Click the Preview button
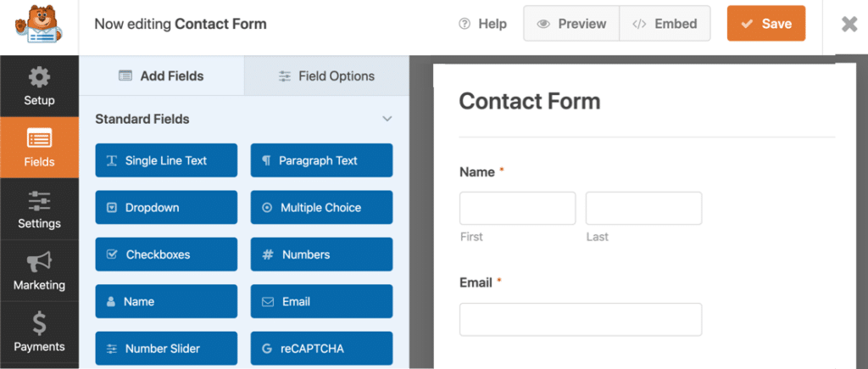Image resolution: width=868 pixels, height=369 pixels. pos(571,24)
